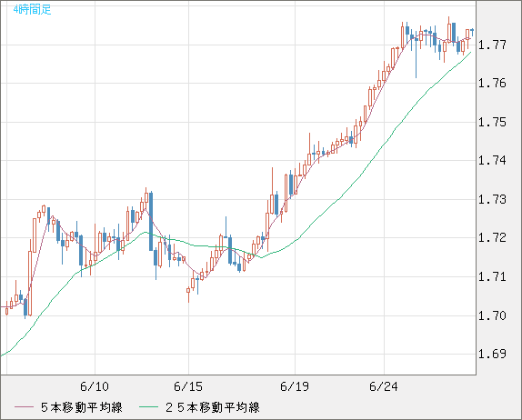This screenshot has width=522, height=420.
Task: Click the 1.77 price axis label
Action: [x=492, y=45]
